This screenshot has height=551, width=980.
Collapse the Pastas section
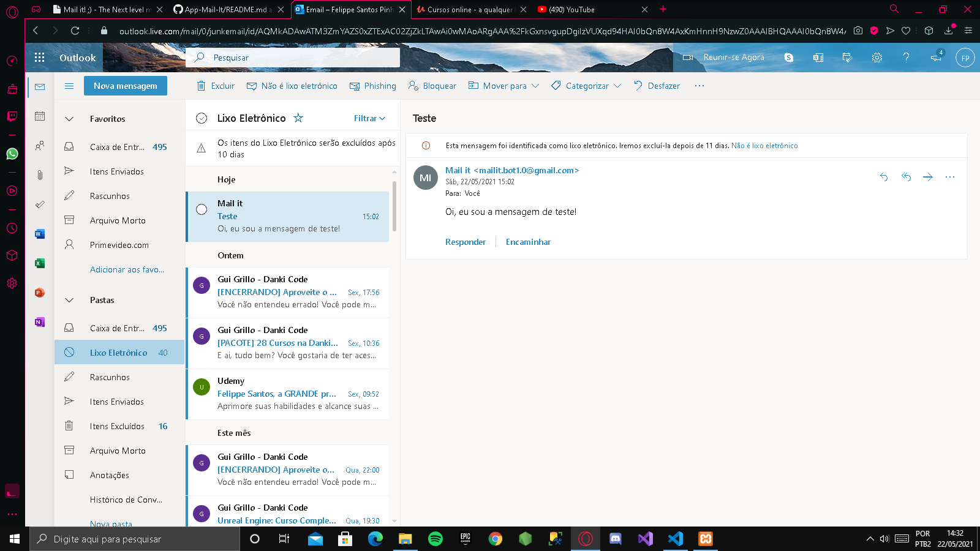coord(69,300)
